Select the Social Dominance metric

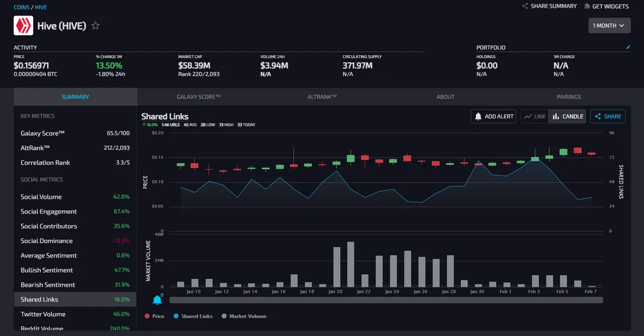[75, 241]
